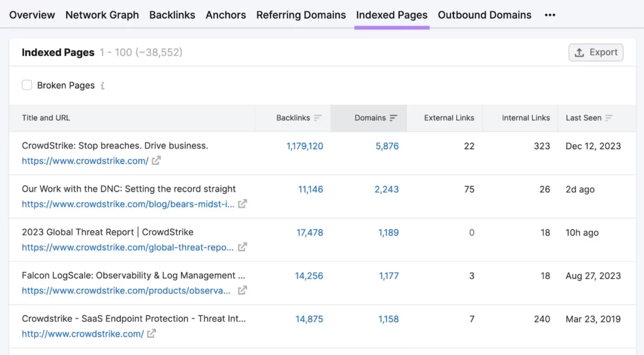
Task: Open the https://www.crowdstrike.com/ link
Action: 85,161
